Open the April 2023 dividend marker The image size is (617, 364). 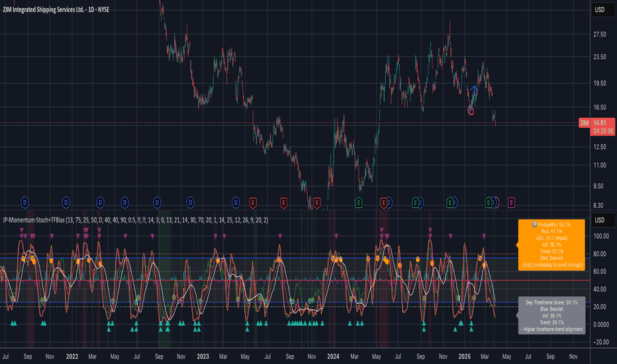[x=236, y=203]
